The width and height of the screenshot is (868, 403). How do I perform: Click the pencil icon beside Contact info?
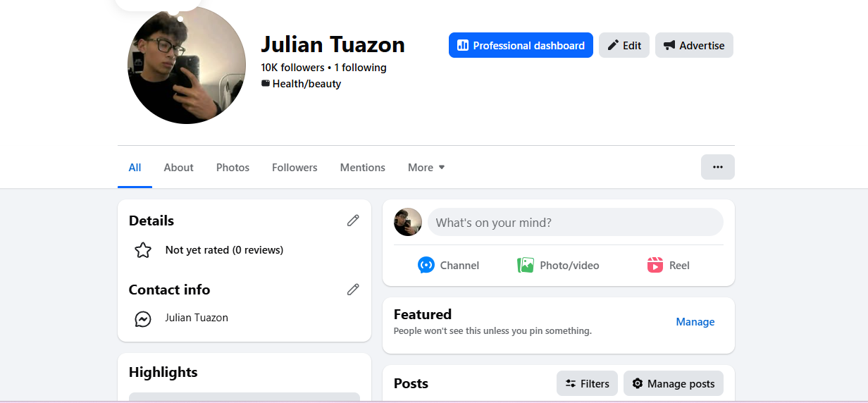click(x=353, y=290)
